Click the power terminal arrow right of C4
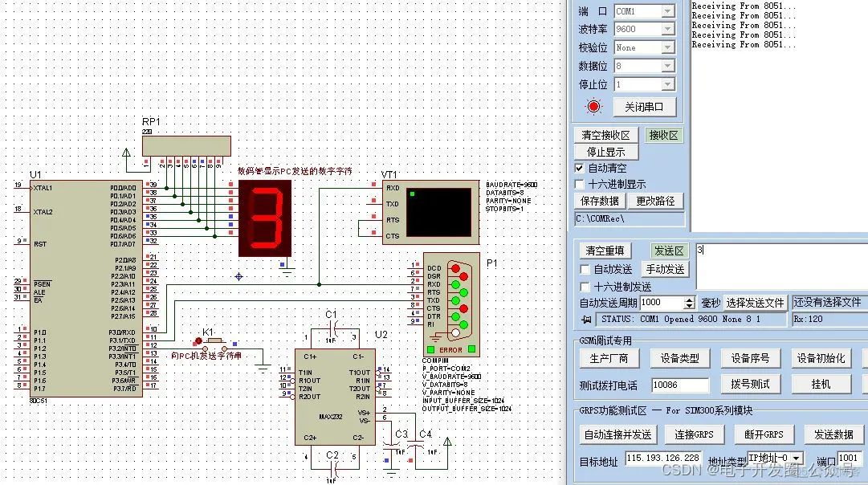868x485 pixels. click(447, 442)
